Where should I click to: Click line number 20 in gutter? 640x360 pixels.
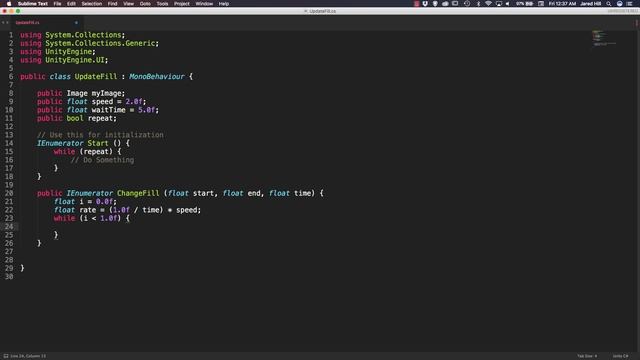click(x=9, y=193)
